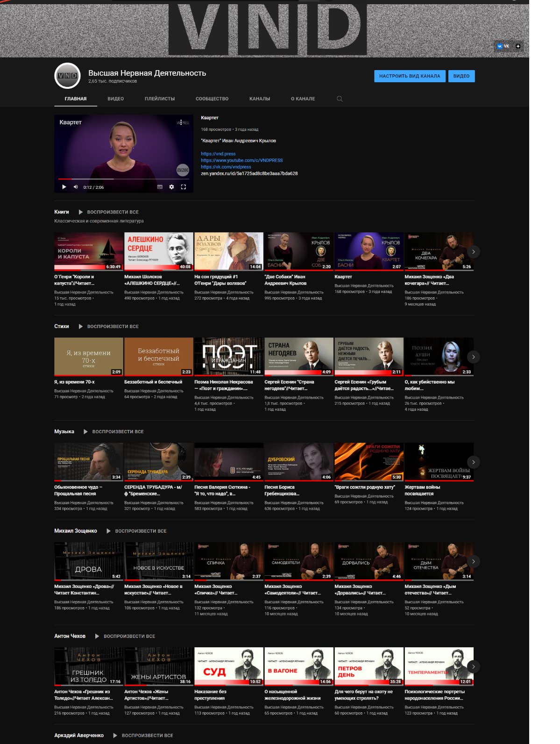This screenshot has width=560, height=744.
Task: Play all in the Музыка section
Action: 113,432
